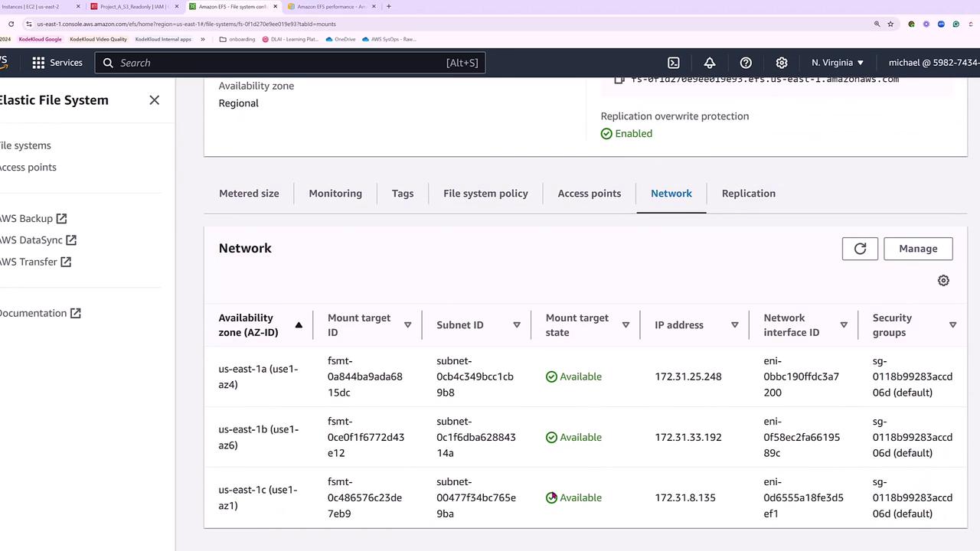Sort by IP address column
Screen dimensions: 980x551
734,325
